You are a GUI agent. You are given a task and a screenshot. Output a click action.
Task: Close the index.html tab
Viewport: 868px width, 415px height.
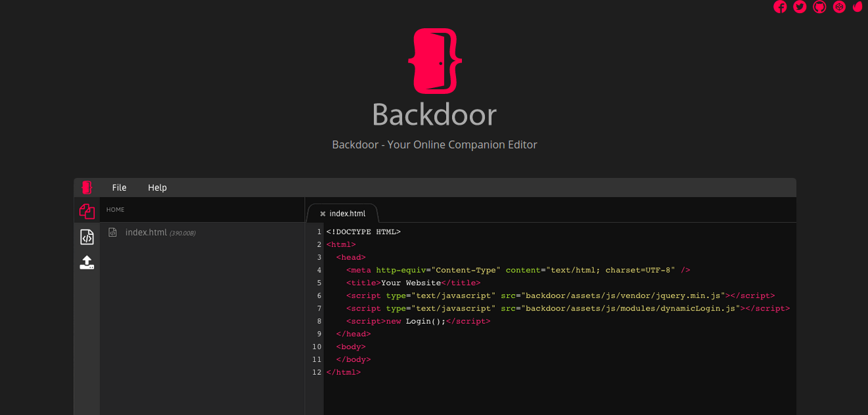(323, 214)
